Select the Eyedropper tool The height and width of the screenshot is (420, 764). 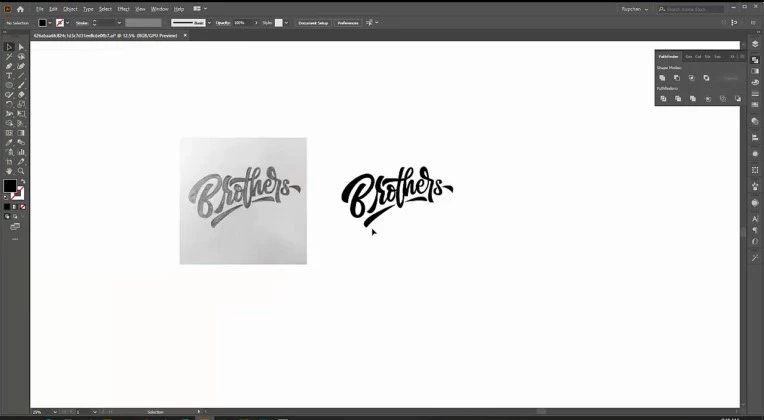9,142
